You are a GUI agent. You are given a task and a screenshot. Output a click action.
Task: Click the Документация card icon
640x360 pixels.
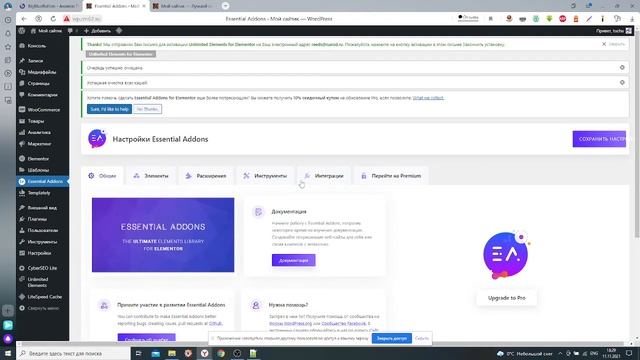pos(258,212)
